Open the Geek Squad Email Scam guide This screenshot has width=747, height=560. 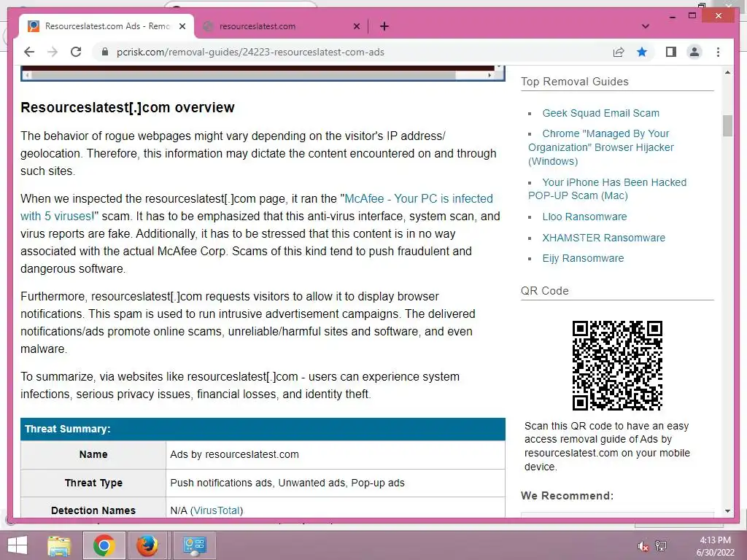pos(601,113)
